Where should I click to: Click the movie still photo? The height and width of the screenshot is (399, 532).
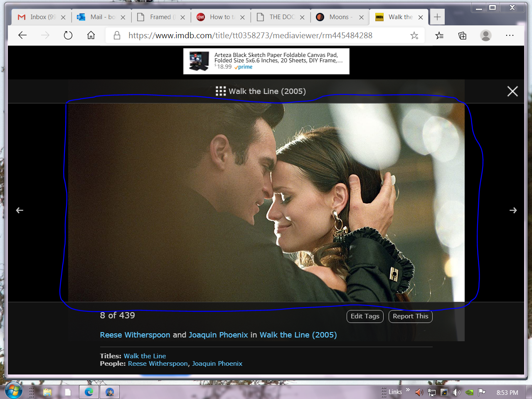(x=266, y=202)
